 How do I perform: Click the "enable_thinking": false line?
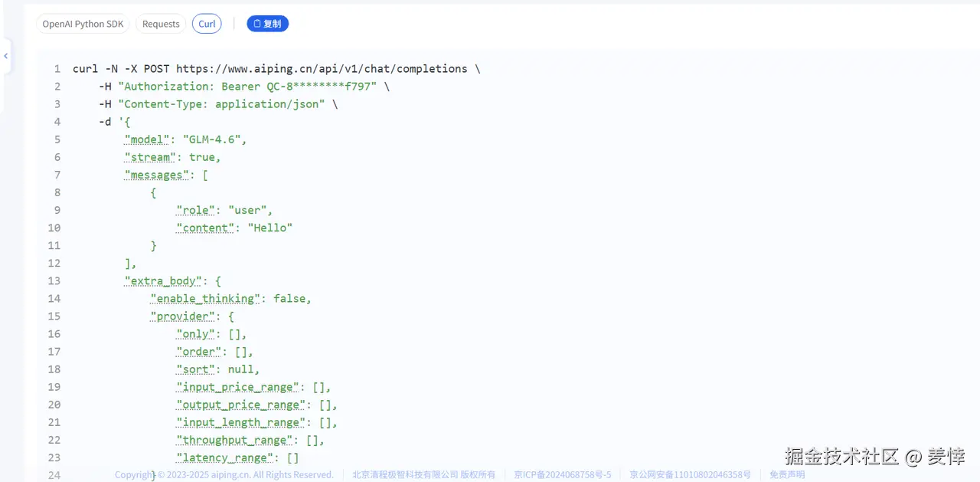[x=231, y=299]
